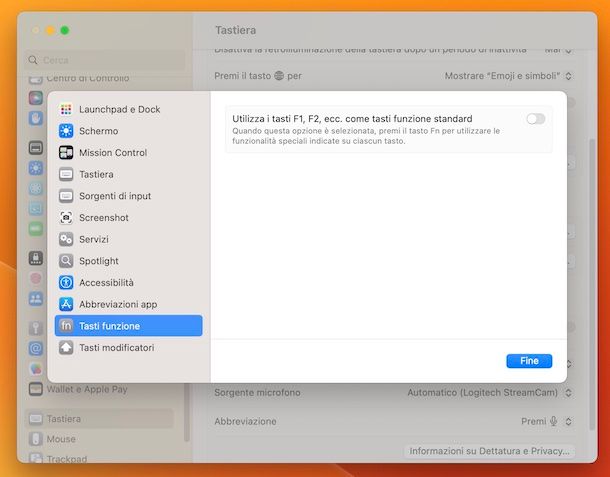
Task: Select Accessibilità category
Action: point(128,282)
